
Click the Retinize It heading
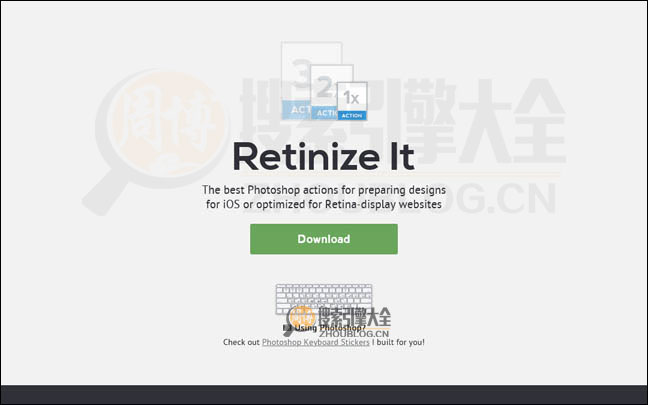324,156
